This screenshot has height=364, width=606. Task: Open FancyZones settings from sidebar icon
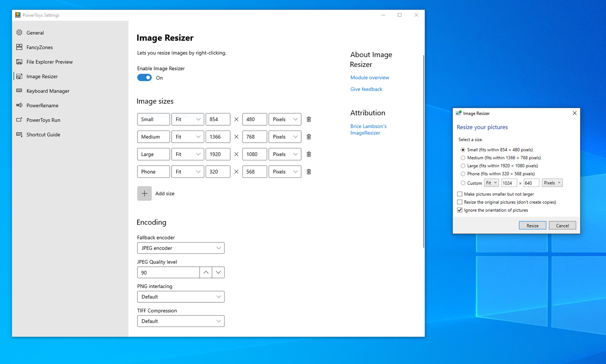click(19, 47)
